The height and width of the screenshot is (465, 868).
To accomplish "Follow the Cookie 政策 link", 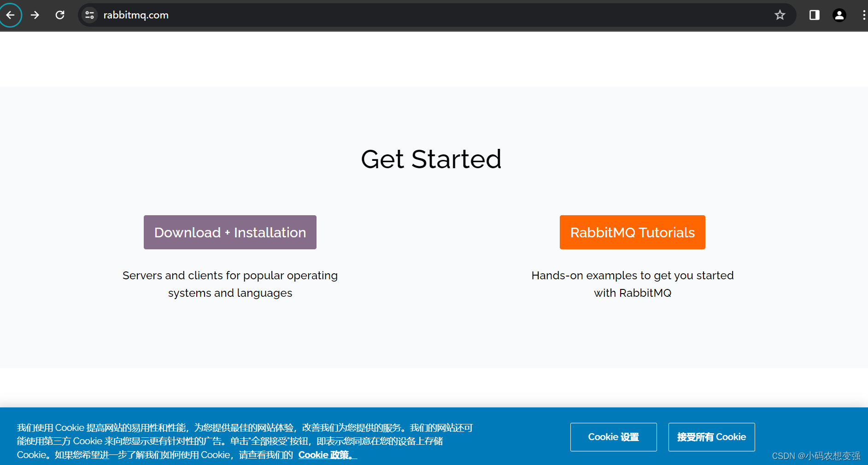I will (x=328, y=455).
